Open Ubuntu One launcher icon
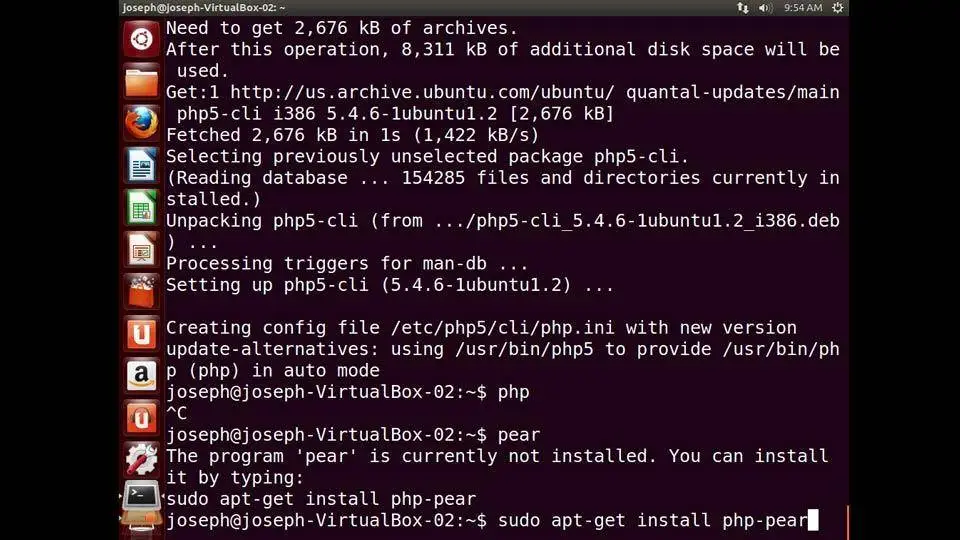Viewport: 960px width, 540px height. (141, 334)
